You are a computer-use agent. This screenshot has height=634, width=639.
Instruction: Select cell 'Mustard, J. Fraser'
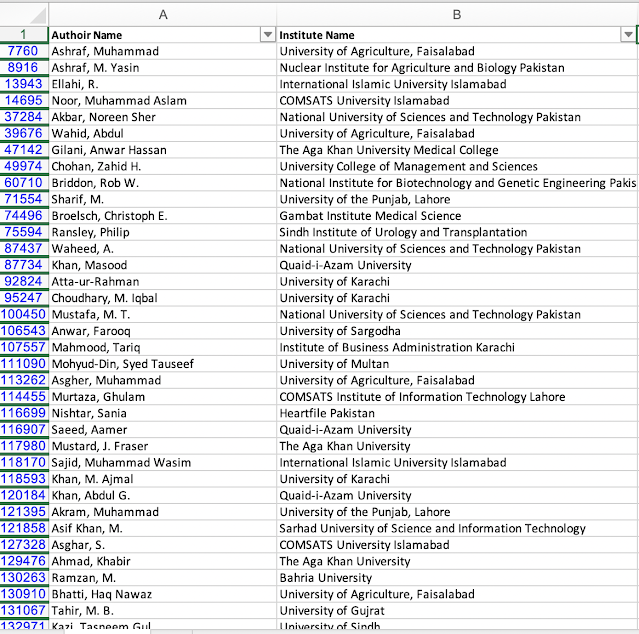point(162,446)
